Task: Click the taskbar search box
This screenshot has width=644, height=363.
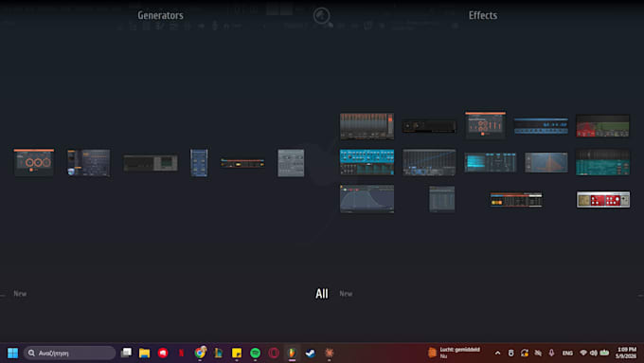Action: click(69, 353)
